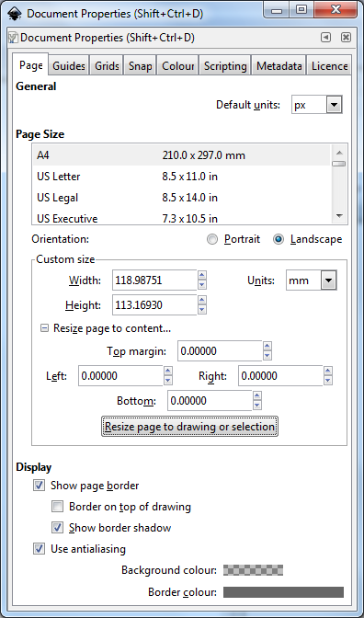Open the Snap tab

(x=141, y=66)
